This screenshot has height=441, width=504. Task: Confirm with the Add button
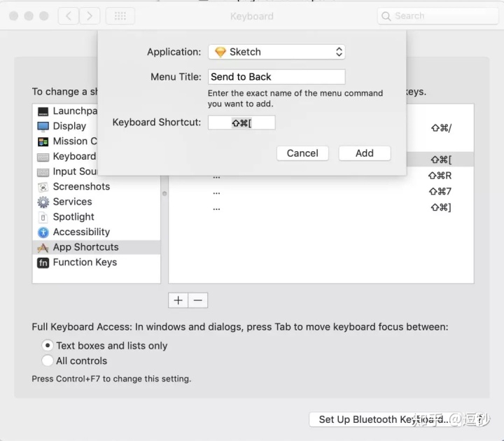[365, 153]
